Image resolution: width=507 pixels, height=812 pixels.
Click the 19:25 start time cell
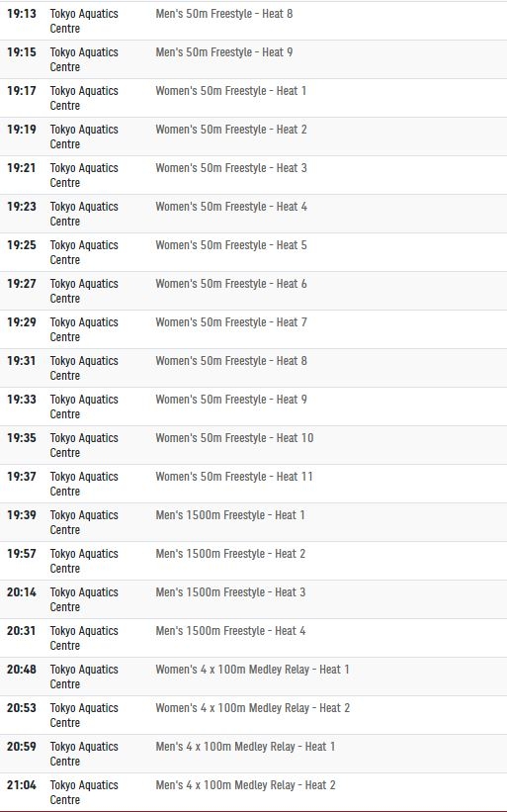tap(22, 245)
